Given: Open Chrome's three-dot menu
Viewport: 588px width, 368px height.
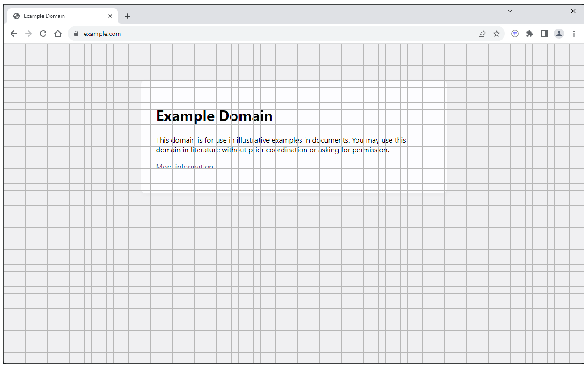Looking at the screenshot, I should click(x=574, y=34).
